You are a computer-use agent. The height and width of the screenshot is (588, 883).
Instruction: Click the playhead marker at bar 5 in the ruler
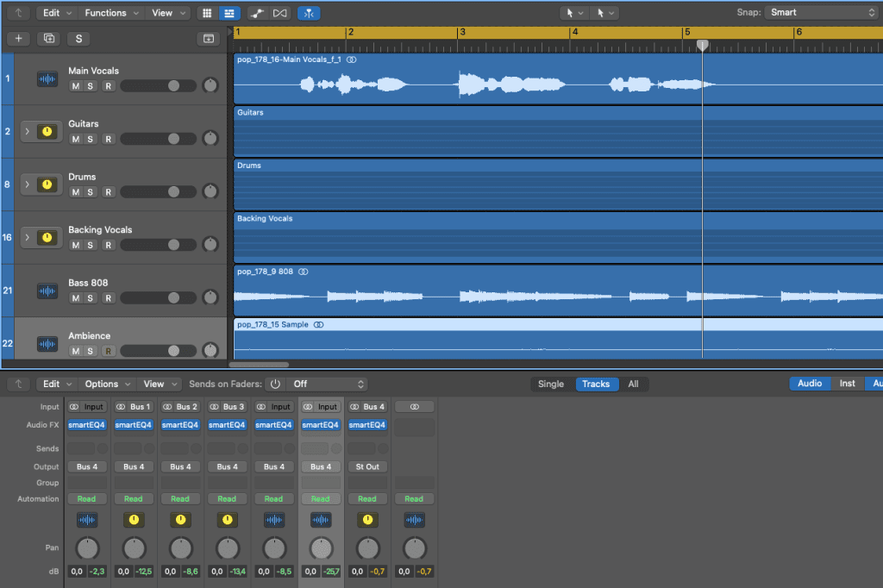point(702,44)
